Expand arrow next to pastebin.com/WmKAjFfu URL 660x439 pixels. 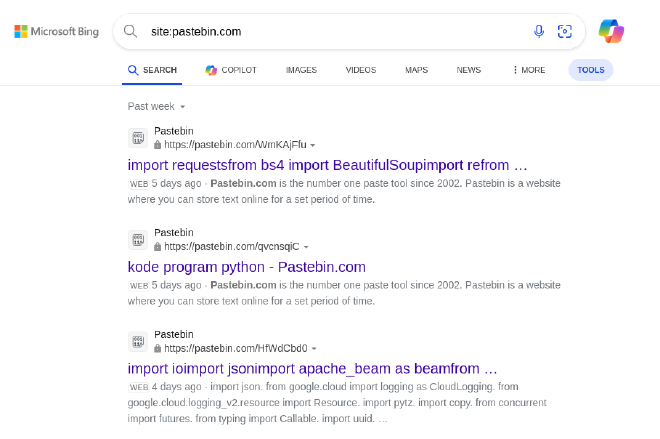[x=313, y=145]
